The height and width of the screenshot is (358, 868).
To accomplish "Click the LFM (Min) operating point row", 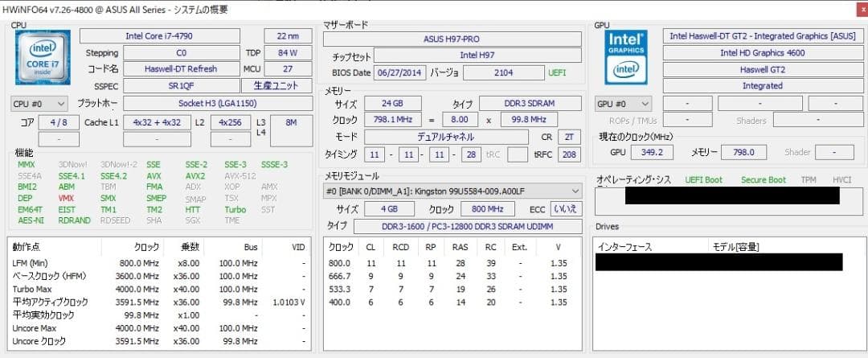I will tap(159, 263).
